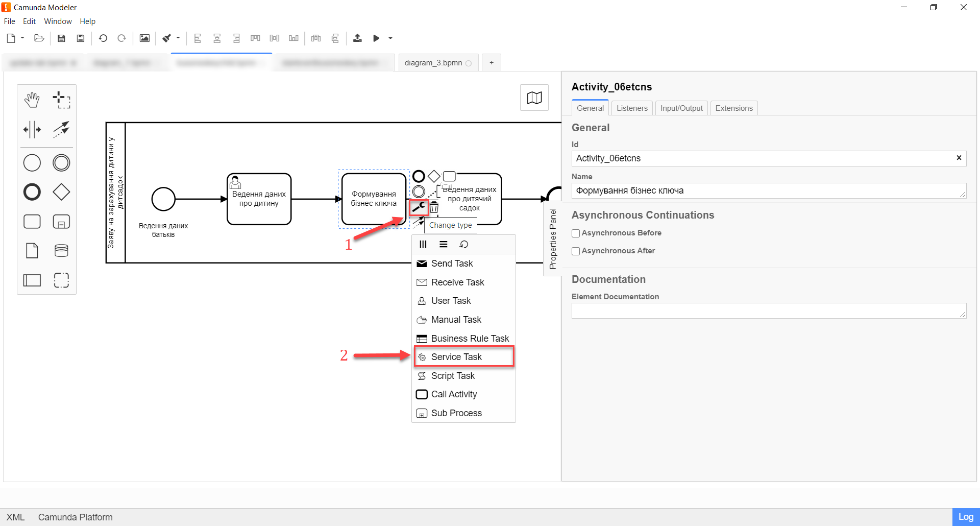This screenshot has width=980, height=526.
Task: Select the start event circle on canvas
Action: tap(163, 199)
